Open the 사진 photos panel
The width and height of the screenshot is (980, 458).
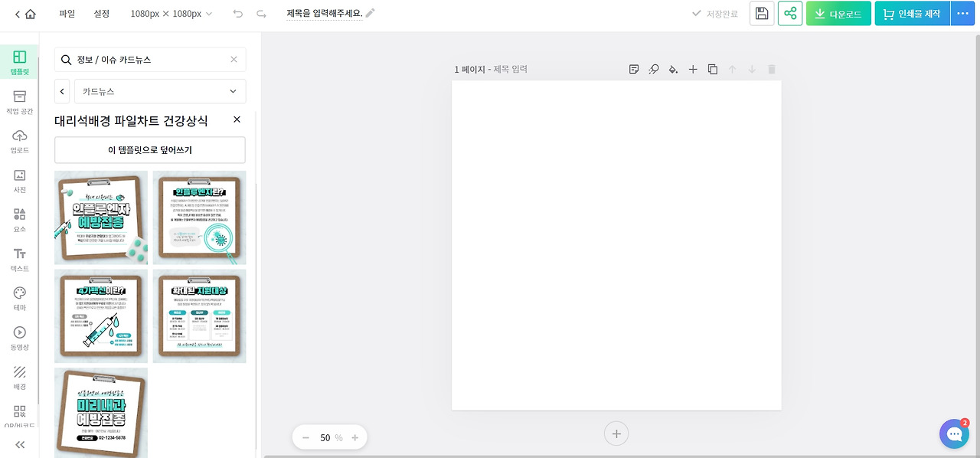[x=20, y=182]
